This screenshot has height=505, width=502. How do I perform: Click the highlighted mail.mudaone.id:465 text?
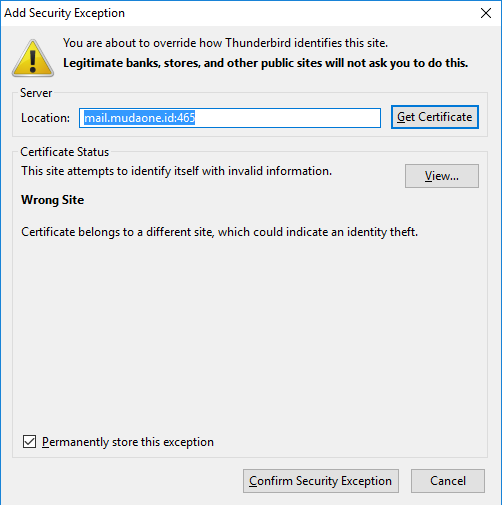point(139,118)
